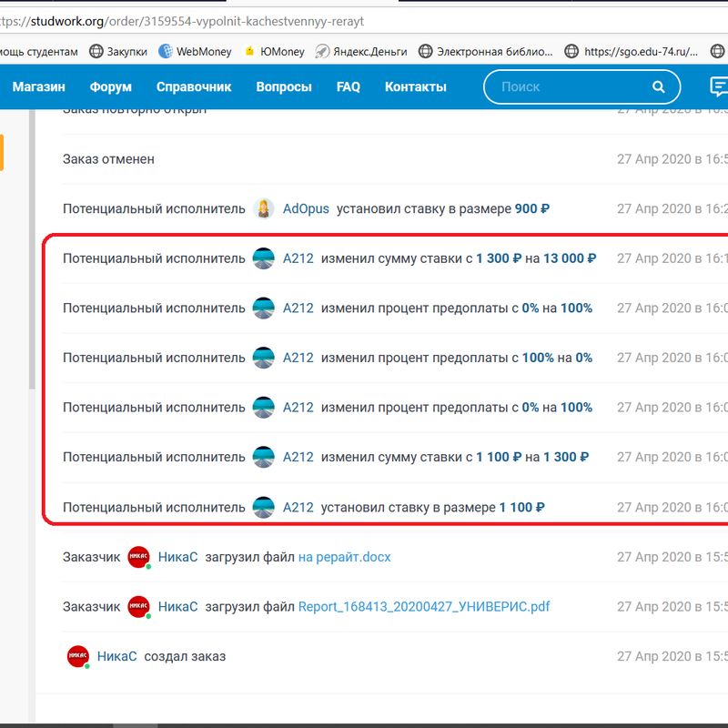
Task: Click AdOpus user avatar
Action: pyautogui.click(x=264, y=208)
